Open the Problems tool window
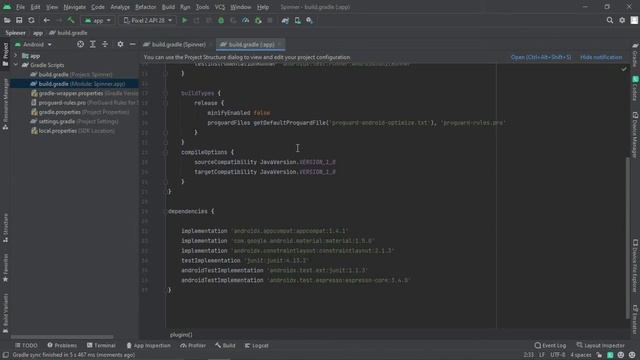This screenshot has height=360, width=640. pyautogui.click(x=62, y=345)
